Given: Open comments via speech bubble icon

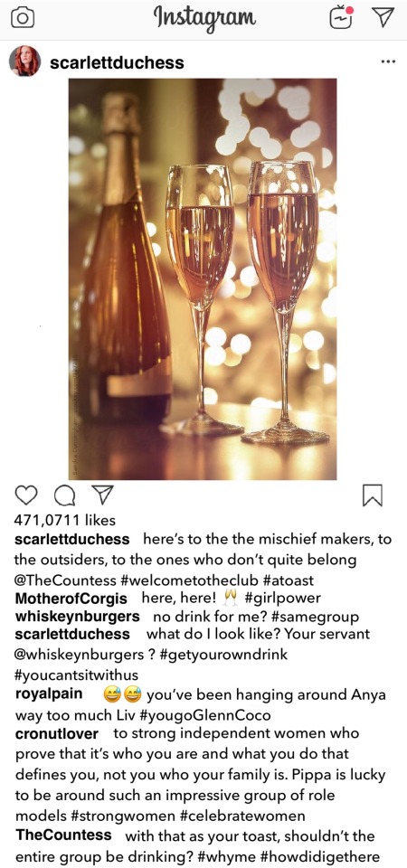Looking at the screenshot, I should click(65, 495).
